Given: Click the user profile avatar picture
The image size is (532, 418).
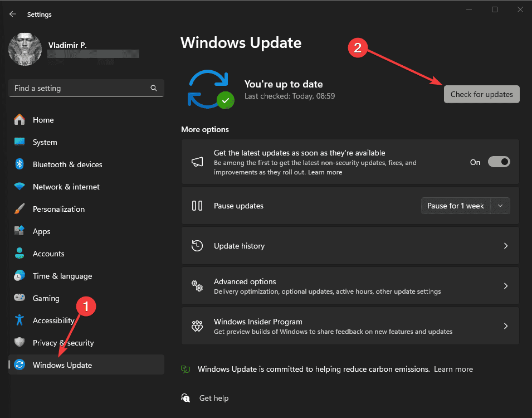Looking at the screenshot, I should click(25, 49).
